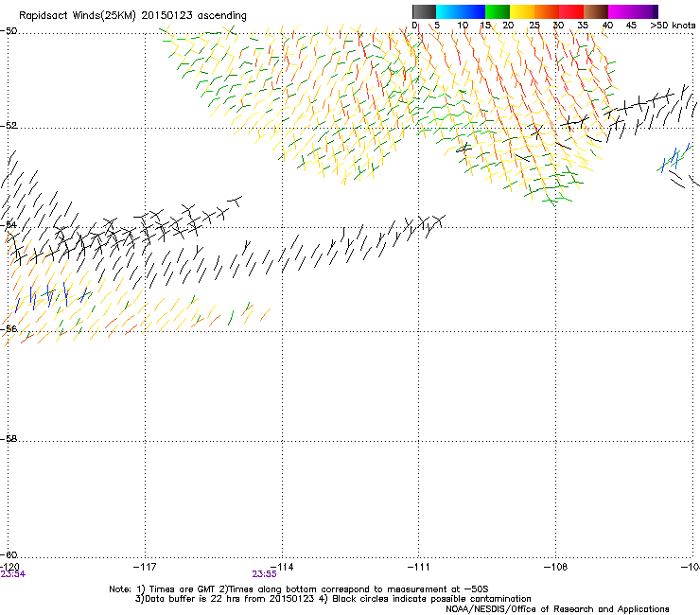The width and height of the screenshot is (700, 615).
Task: Click the purple '23:54' time stamp
Action: point(13,574)
